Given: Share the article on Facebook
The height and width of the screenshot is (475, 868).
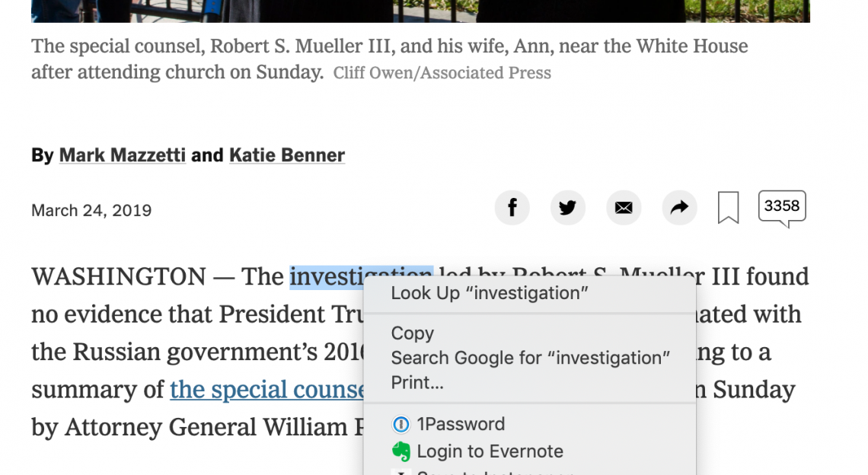Looking at the screenshot, I should [x=512, y=208].
